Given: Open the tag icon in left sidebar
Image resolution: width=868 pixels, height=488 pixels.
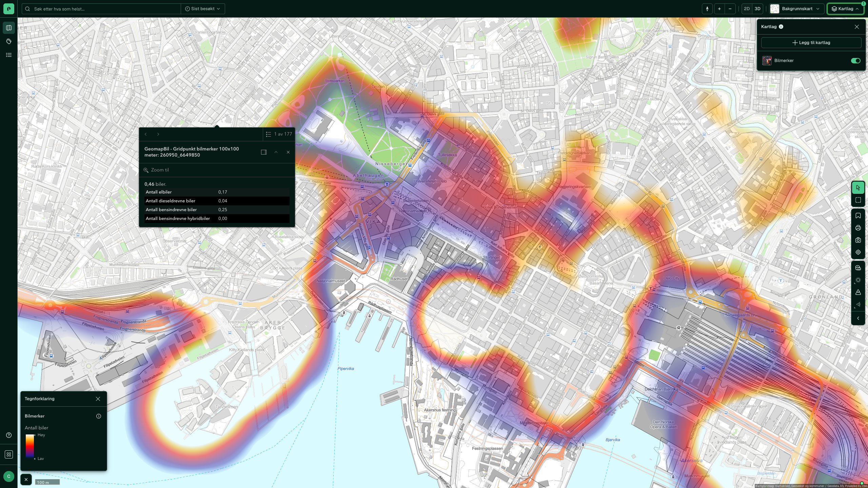Looking at the screenshot, I should click(9, 41).
